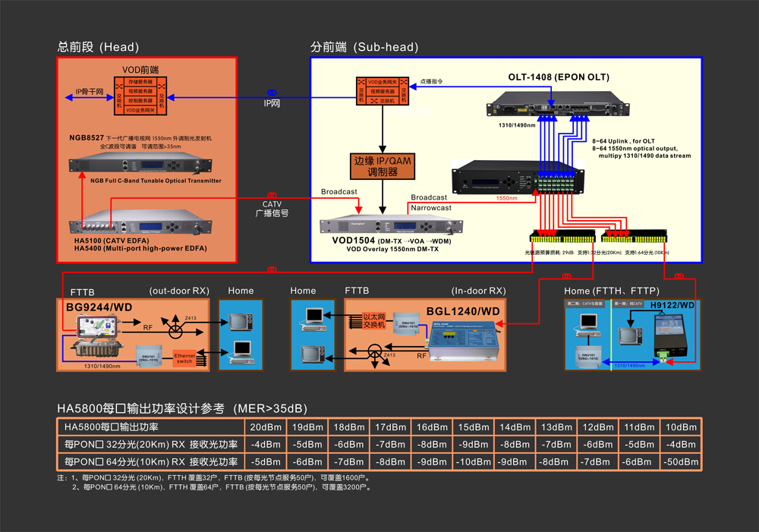The width and height of the screenshot is (759, 532).
Task: Select the TV next to the H9122/WD device
Action: (630, 336)
